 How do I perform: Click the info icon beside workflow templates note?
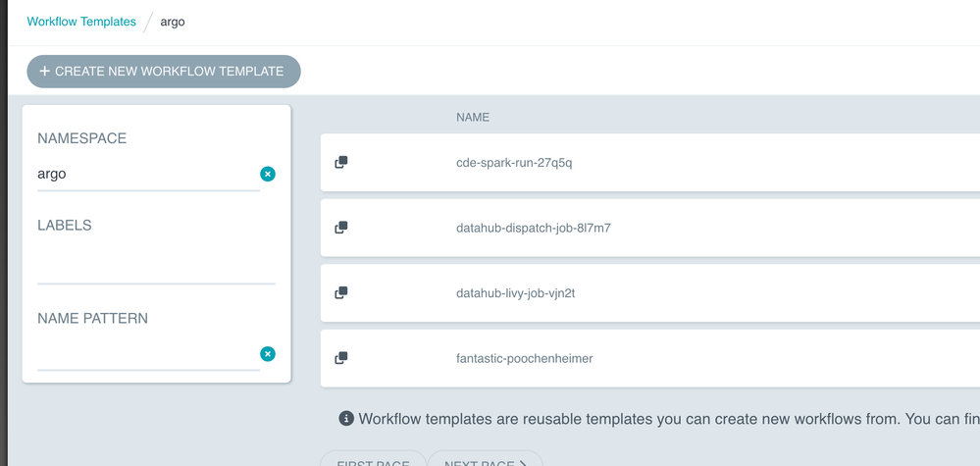[346, 419]
